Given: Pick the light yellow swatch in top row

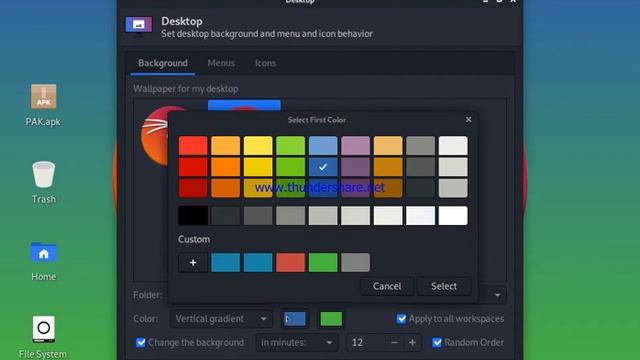Looking at the screenshot, I should click(x=258, y=146).
